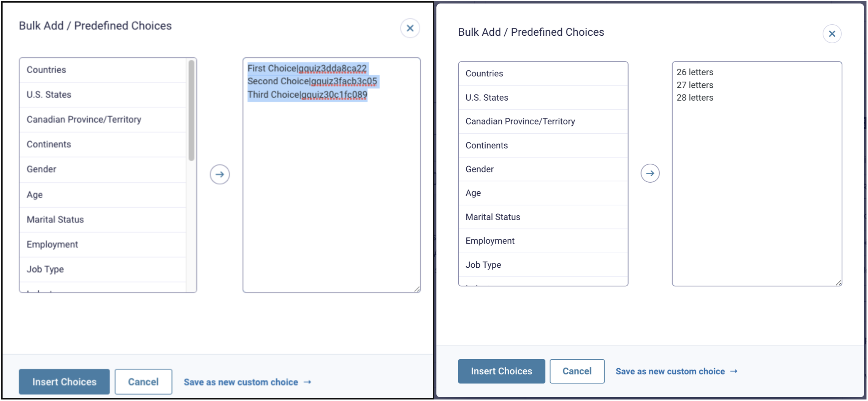
Task: Select U.S. States in the right dialog list
Action: tap(487, 98)
